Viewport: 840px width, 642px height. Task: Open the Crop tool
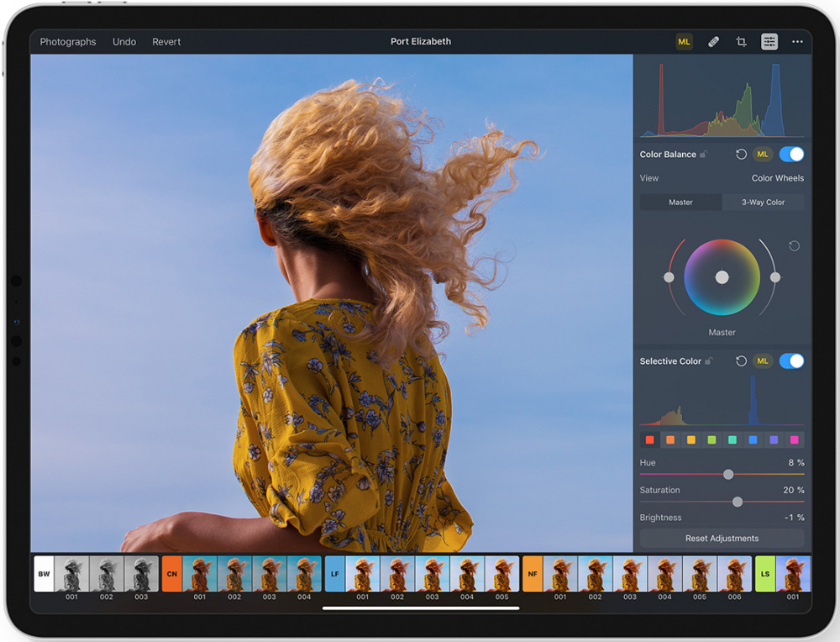click(x=741, y=42)
